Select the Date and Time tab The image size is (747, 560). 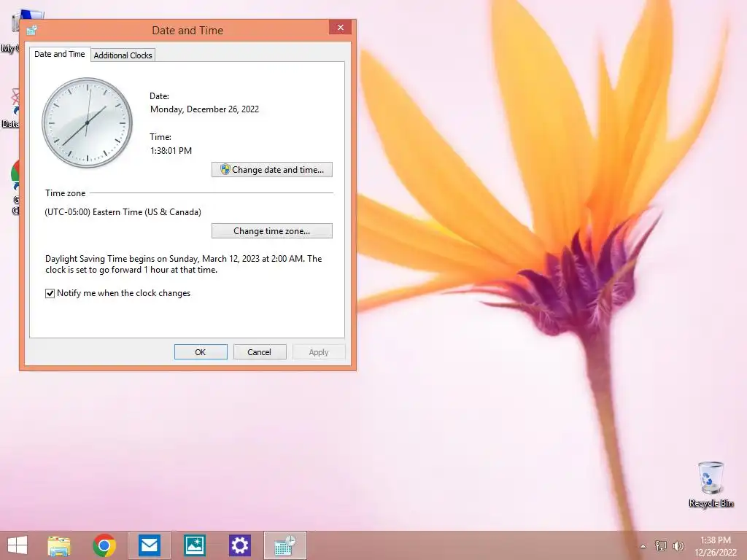60,54
